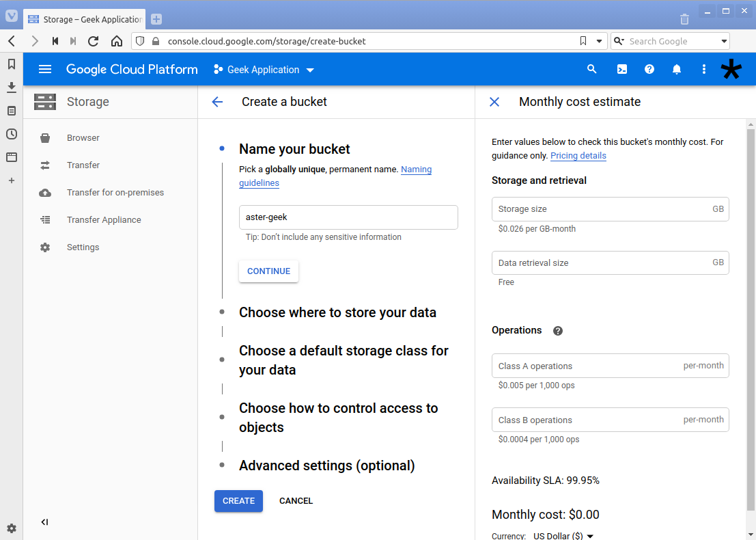This screenshot has width=756, height=540.
Task: Check notifications via the bell icon
Action: [676, 69]
